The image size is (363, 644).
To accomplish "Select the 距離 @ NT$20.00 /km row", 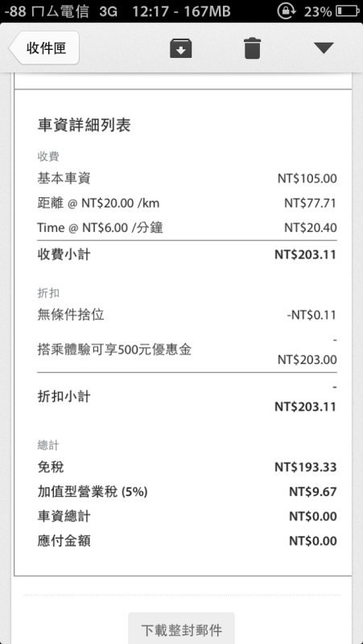I will pyautogui.click(x=188, y=203).
